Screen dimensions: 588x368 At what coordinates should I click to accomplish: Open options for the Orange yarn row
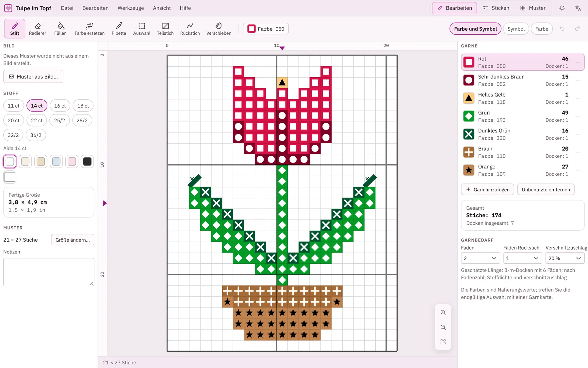click(x=578, y=170)
